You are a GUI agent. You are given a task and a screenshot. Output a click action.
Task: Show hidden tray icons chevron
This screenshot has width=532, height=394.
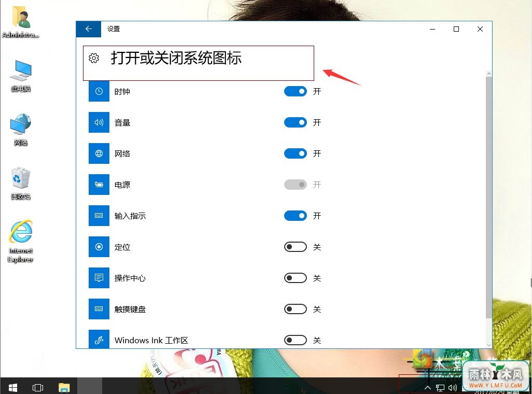427,388
